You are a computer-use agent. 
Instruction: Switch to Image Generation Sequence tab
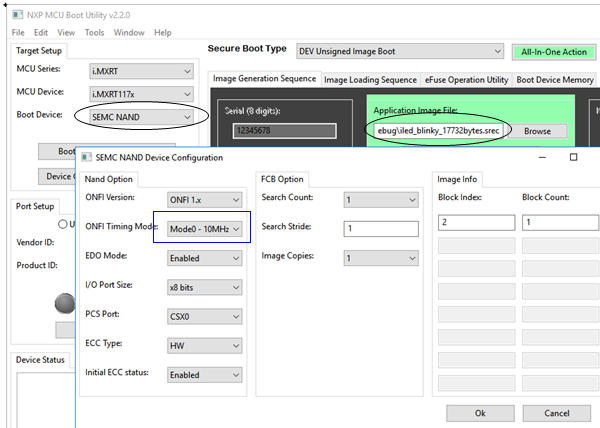click(264, 78)
